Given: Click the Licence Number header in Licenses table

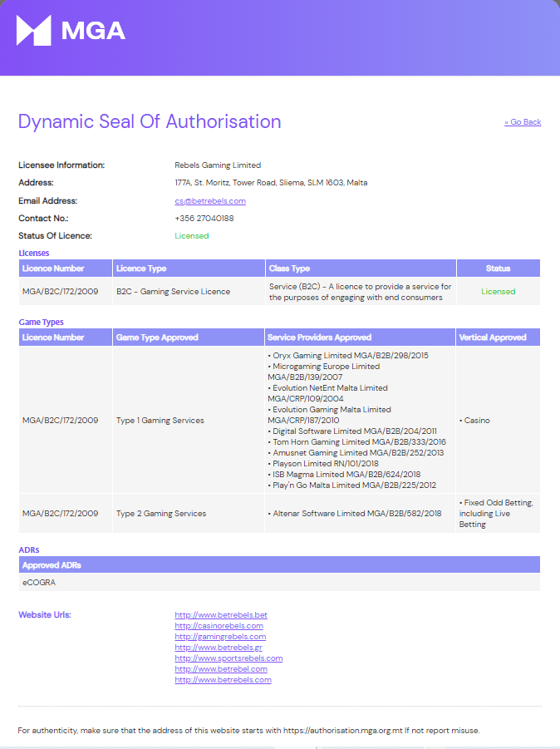Looking at the screenshot, I should 66,269.
